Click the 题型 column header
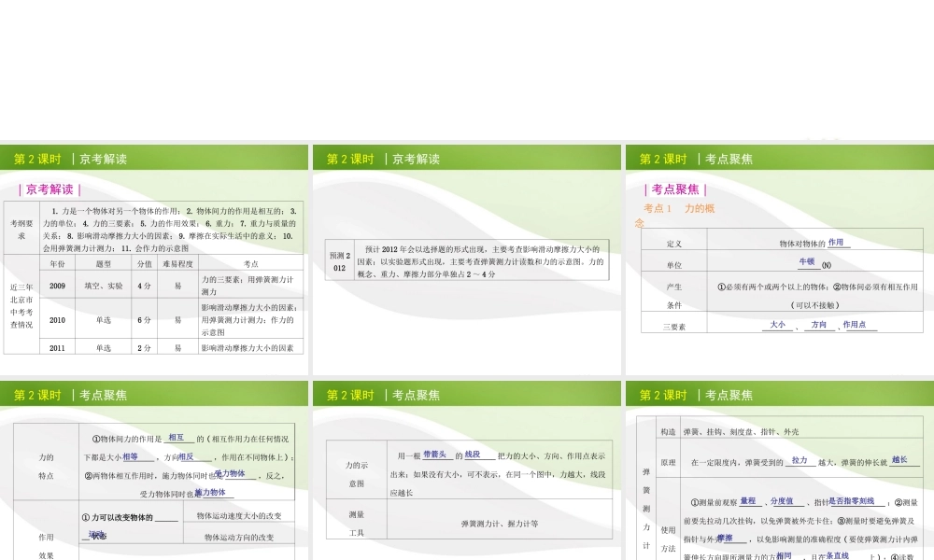The width and height of the screenshot is (934, 560). pyautogui.click(x=103, y=263)
